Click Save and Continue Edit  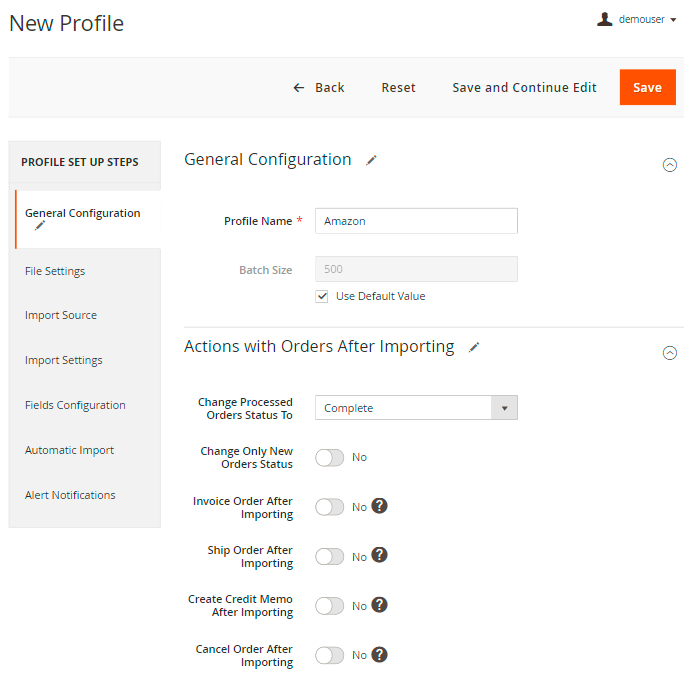click(524, 87)
